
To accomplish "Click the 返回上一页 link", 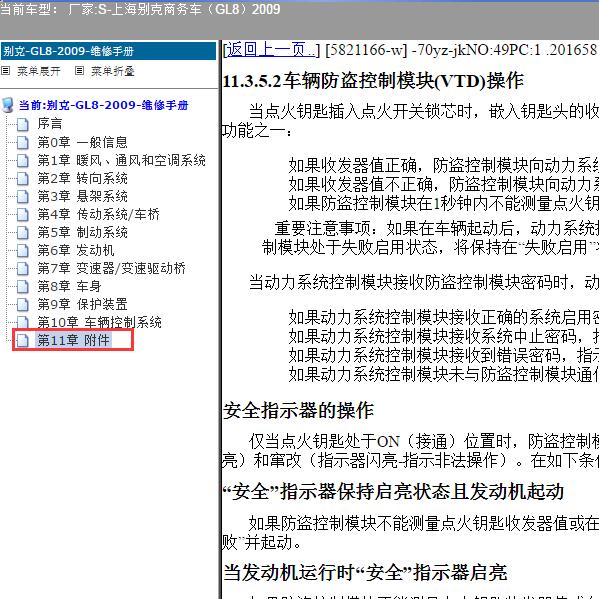I will coord(271,50).
